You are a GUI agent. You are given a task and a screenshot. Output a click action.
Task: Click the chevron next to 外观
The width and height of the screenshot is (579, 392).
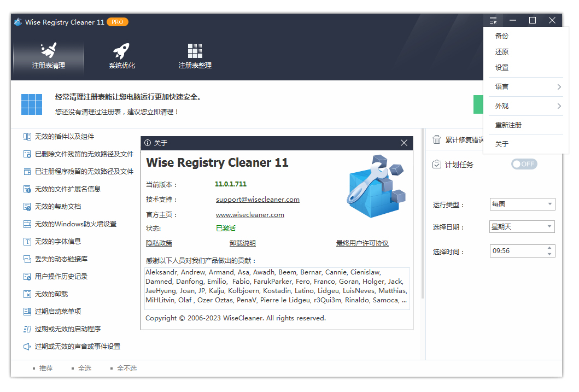click(559, 106)
